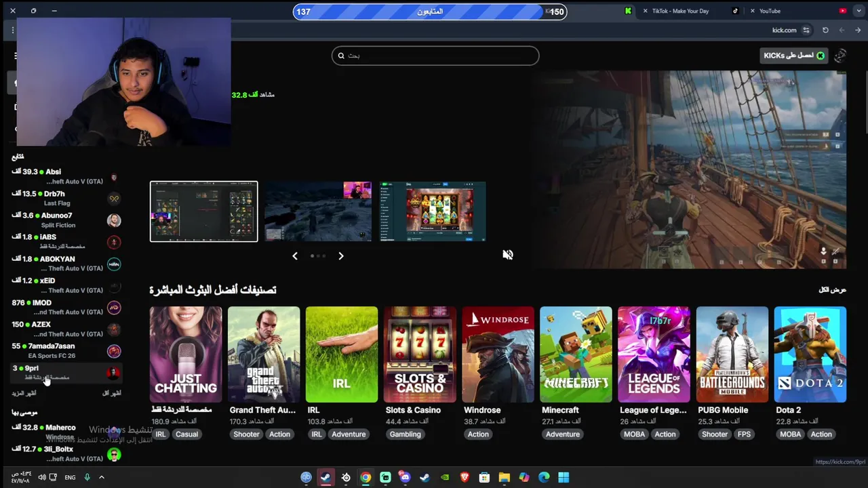
Task: Click the Absi channel avatar in the sidebar
Action: pyautogui.click(x=114, y=177)
